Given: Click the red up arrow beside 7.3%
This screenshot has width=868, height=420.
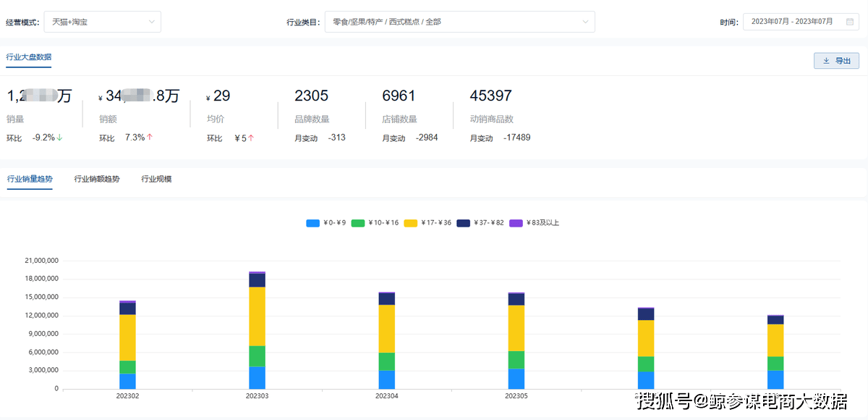Looking at the screenshot, I should (150, 137).
